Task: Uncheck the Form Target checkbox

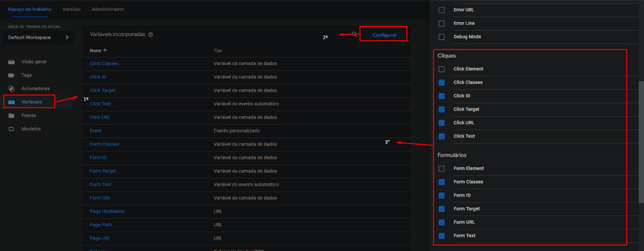Action: [442, 209]
